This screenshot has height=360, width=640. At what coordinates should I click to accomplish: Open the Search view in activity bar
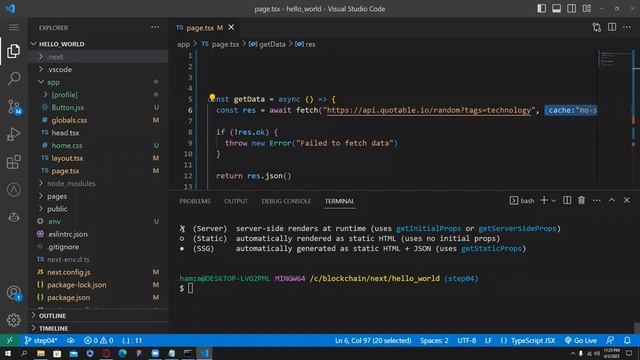[x=13, y=78]
